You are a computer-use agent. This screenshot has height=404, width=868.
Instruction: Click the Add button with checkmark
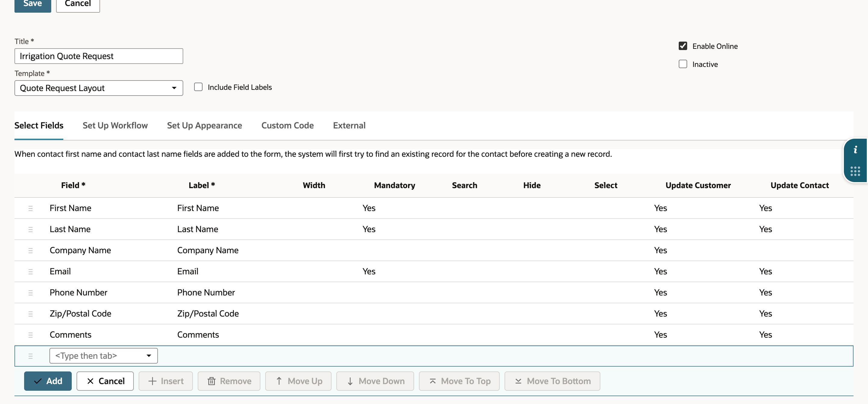pyautogui.click(x=48, y=381)
